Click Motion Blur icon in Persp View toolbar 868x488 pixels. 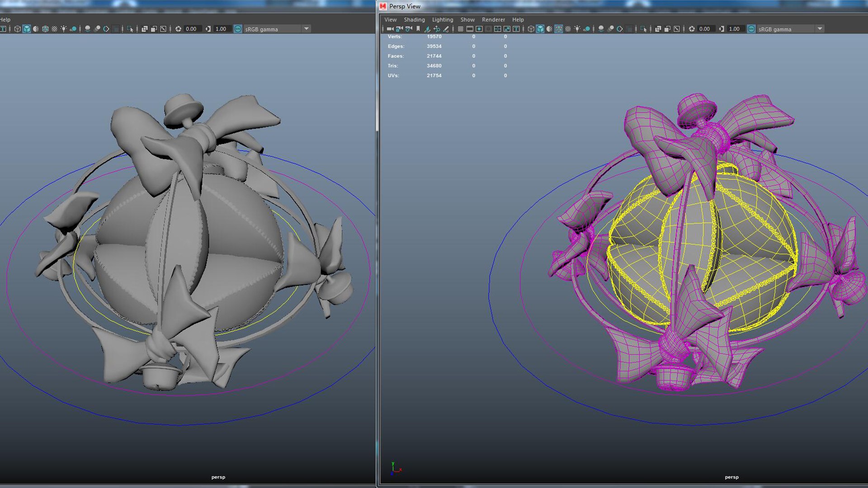coord(610,29)
